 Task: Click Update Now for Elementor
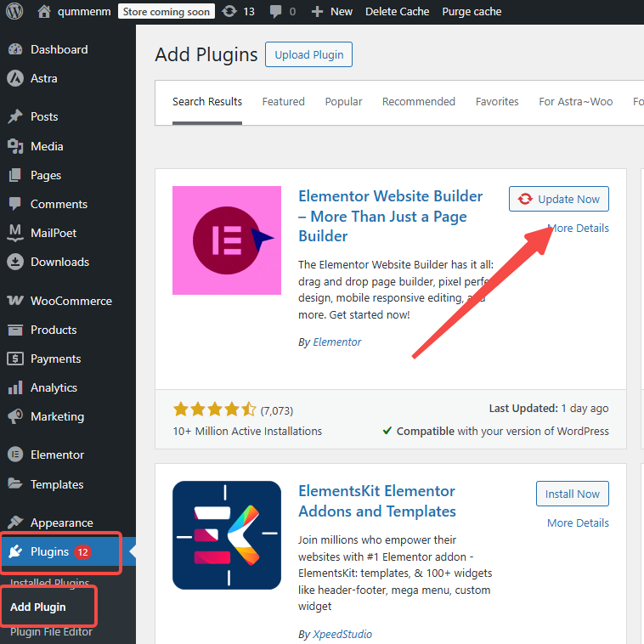558,199
